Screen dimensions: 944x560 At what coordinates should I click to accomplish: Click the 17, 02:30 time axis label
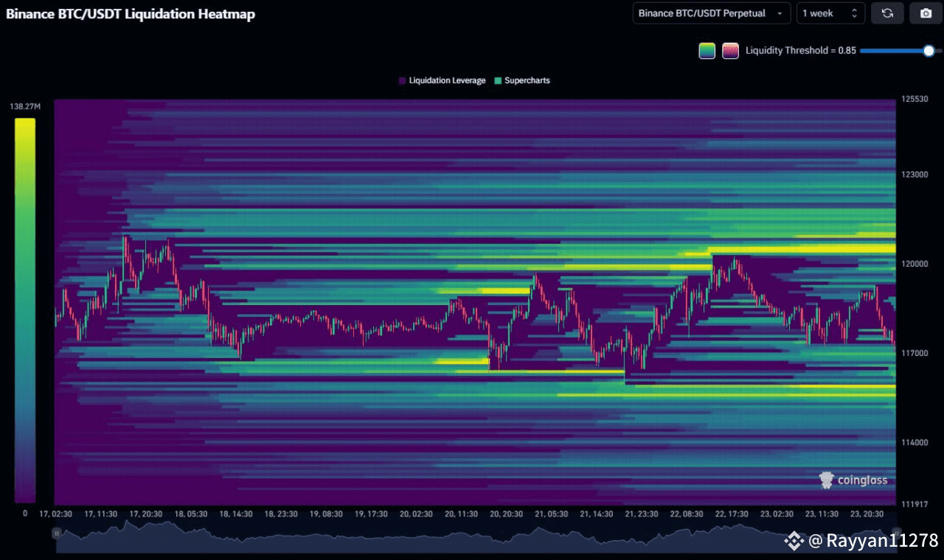pyautogui.click(x=55, y=514)
